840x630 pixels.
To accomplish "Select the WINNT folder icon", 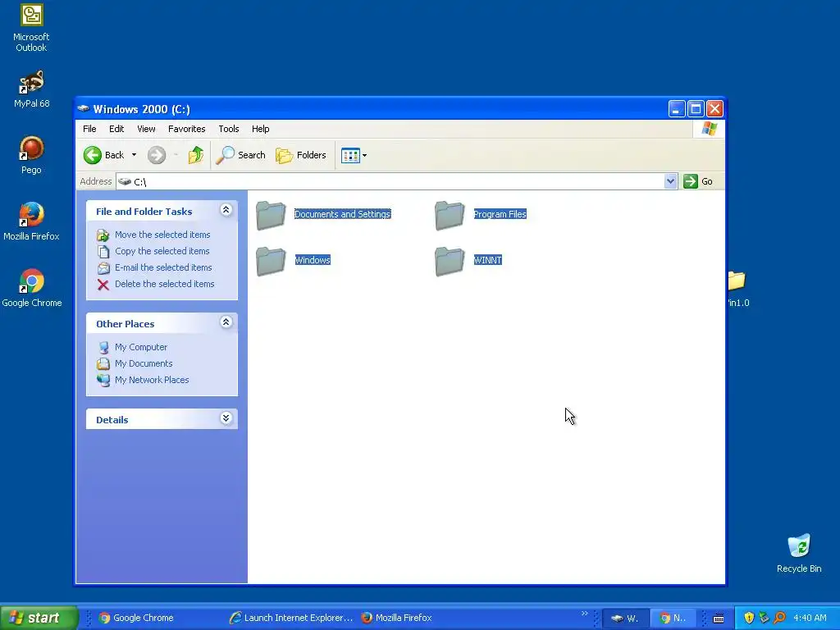I will (x=450, y=261).
